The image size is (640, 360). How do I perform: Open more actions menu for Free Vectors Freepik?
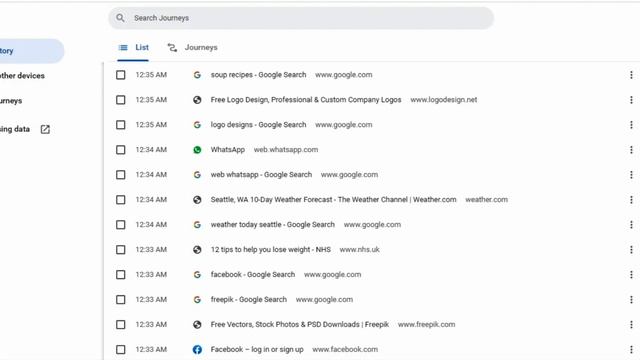click(631, 324)
